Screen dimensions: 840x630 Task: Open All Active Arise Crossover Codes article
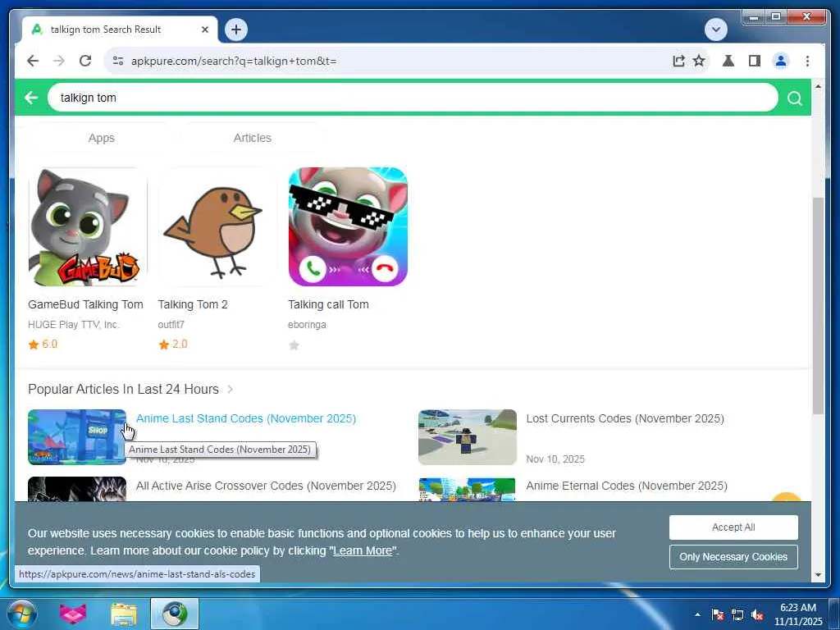(x=267, y=486)
